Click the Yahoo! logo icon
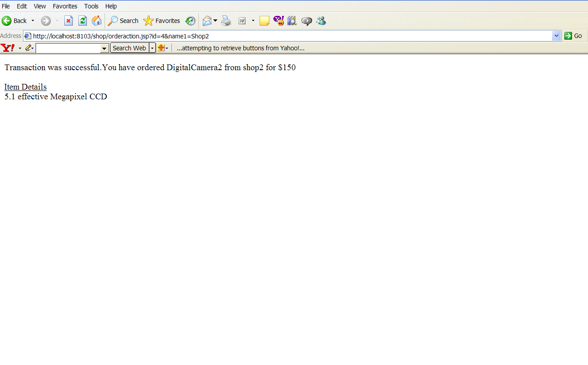This screenshot has height=365, width=588. pos(8,48)
